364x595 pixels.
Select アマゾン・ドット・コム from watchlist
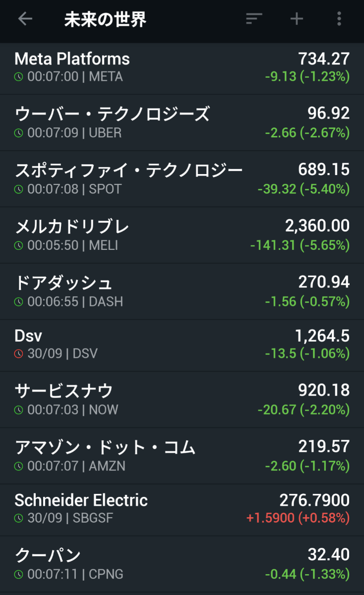tap(105, 448)
